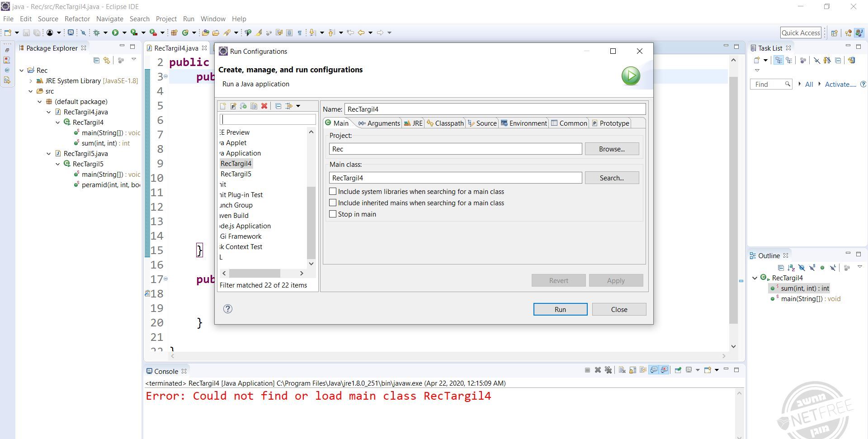Click the New Task icon in Task List

tap(757, 60)
